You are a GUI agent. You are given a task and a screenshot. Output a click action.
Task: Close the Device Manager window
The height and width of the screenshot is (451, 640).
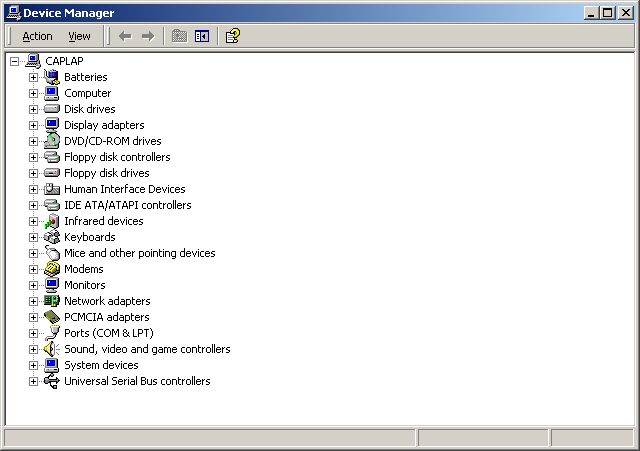click(x=625, y=13)
